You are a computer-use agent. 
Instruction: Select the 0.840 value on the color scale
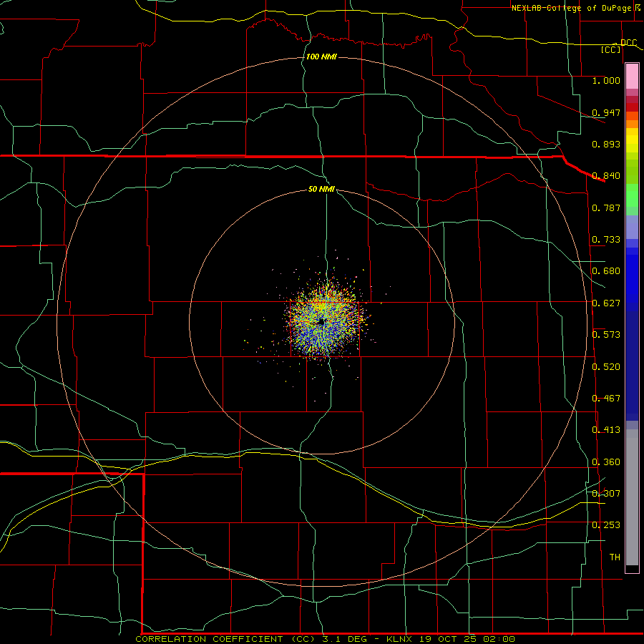click(x=606, y=176)
